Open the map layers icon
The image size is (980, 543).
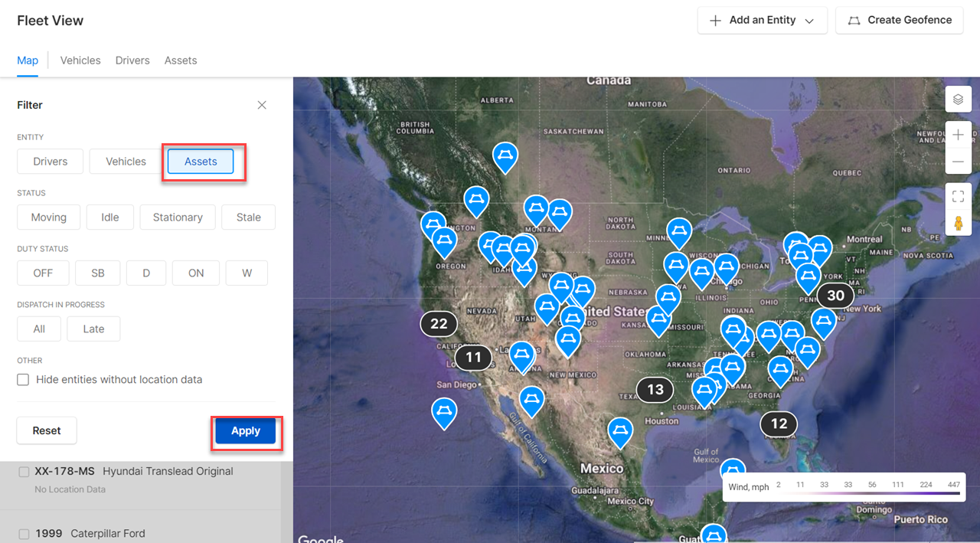coord(958,100)
